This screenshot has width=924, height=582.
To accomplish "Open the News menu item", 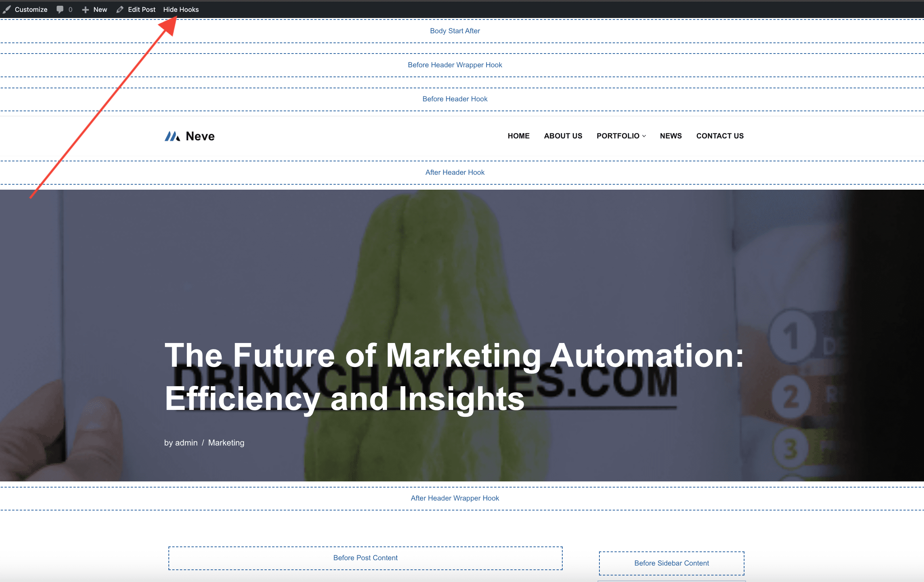I will coord(670,136).
